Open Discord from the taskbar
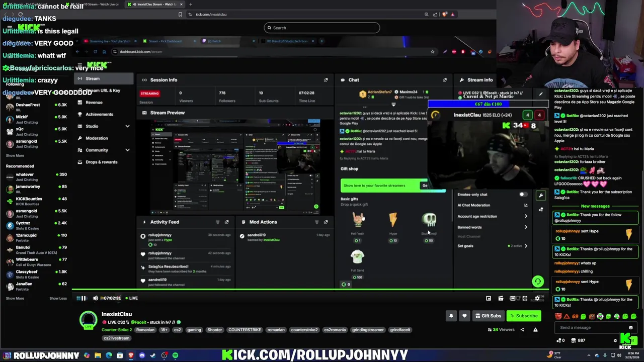Image resolution: width=644 pixels, height=362 pixels. (x=142, y=355)
